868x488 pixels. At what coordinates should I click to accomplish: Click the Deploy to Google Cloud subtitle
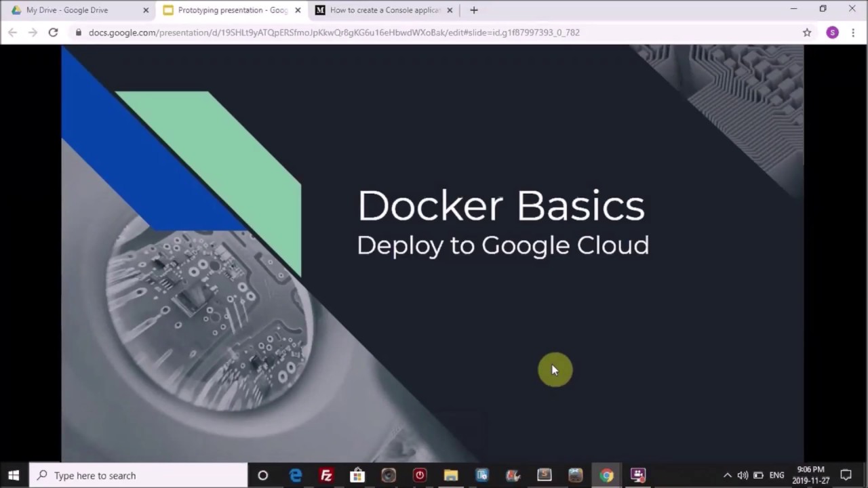point(502,245)
